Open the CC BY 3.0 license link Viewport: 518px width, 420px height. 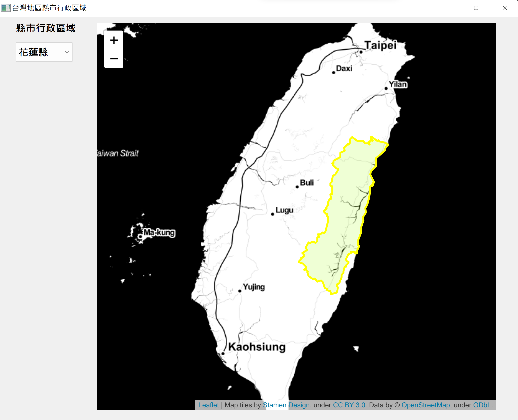(349, 405)
